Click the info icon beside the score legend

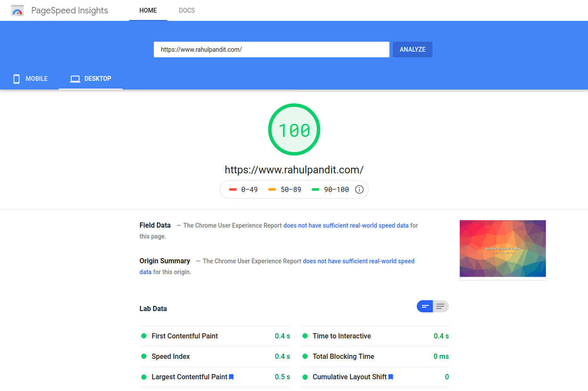(359, 189)
